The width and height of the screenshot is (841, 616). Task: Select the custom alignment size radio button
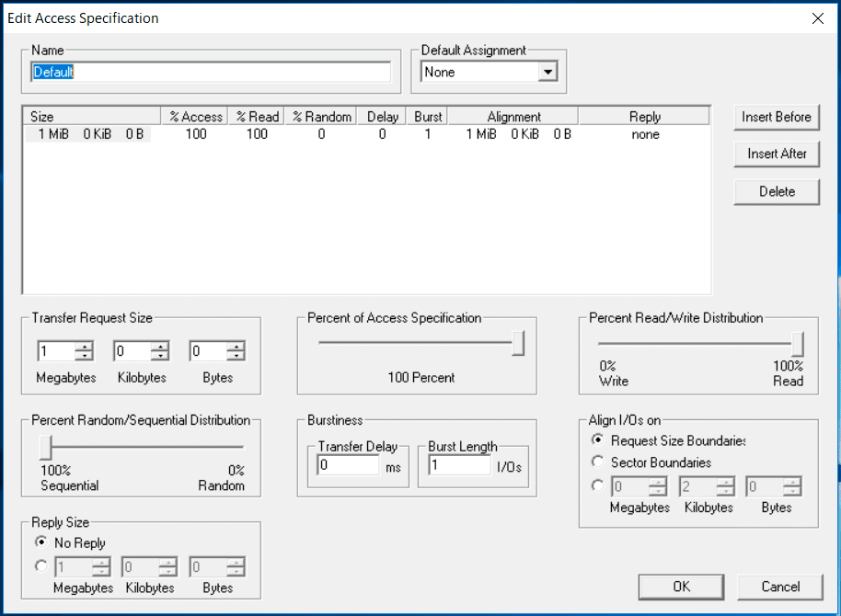(x=597, y=485)
